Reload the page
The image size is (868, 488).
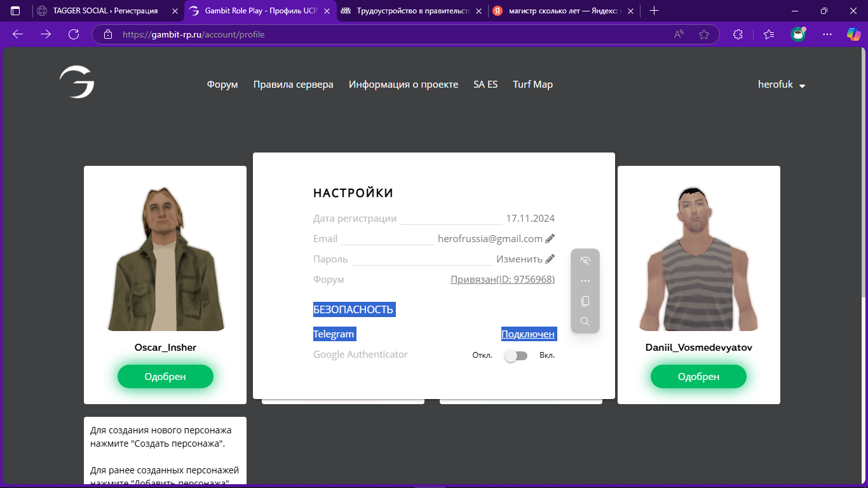(x=74, y=34)
